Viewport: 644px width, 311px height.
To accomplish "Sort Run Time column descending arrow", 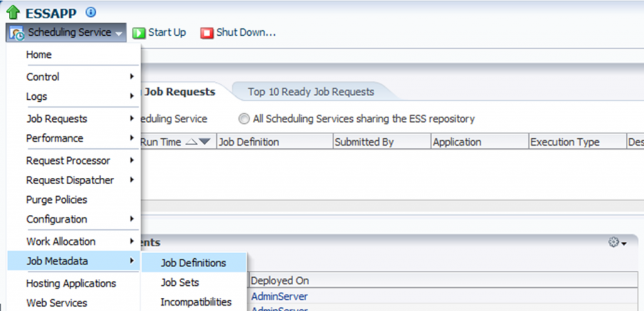I will [204, 143].
